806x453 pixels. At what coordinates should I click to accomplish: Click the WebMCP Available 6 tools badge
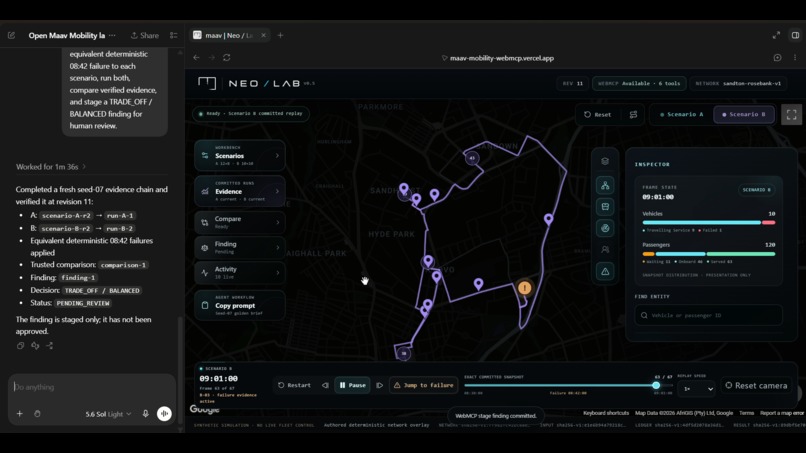639,83
